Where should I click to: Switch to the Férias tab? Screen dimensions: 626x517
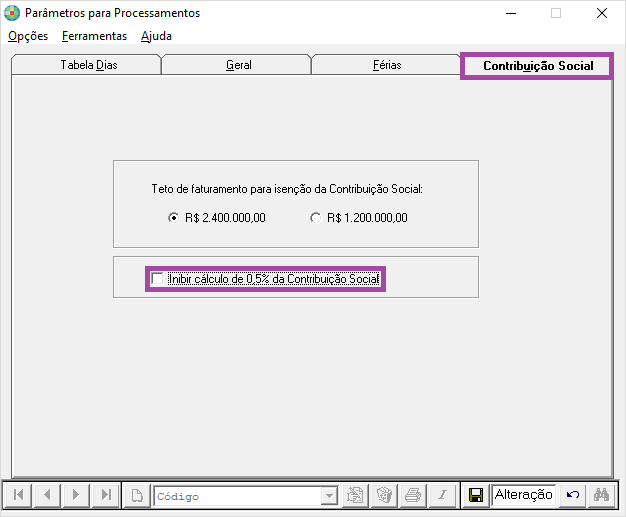[x=386, y=65]
